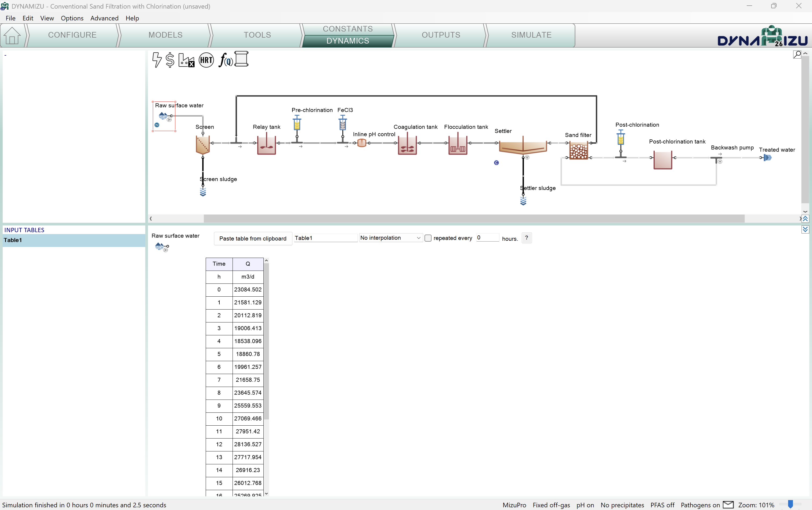This screenshot has height=510, width=812.
Task: Click Paste table from clipboard button
Action: (x=253, y=238)
